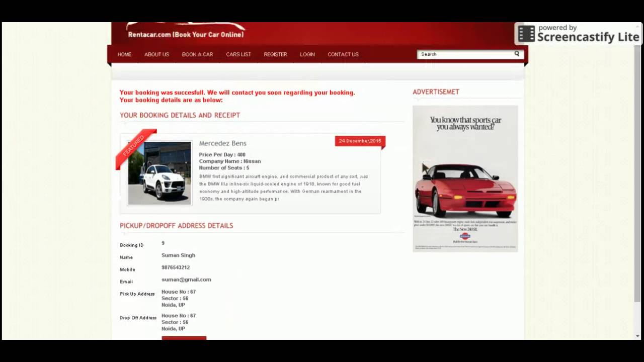Click the email suman@gmail.com
Image resolution: width=644 pixels, height=362 pixels.
(186, 280)
